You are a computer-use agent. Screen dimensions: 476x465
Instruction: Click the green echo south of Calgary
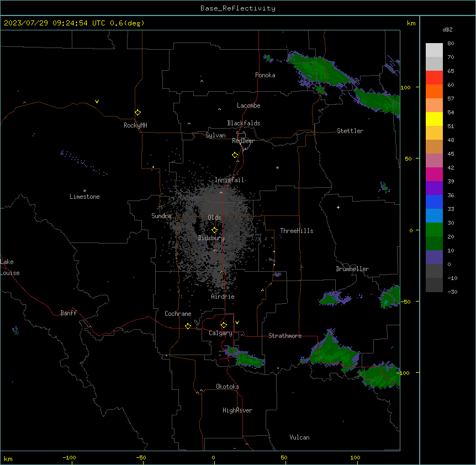(x=245, y=357)
